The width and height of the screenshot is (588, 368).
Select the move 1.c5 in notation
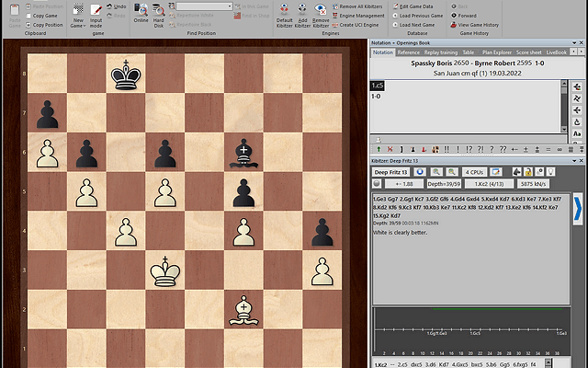[x=377, y=85]
